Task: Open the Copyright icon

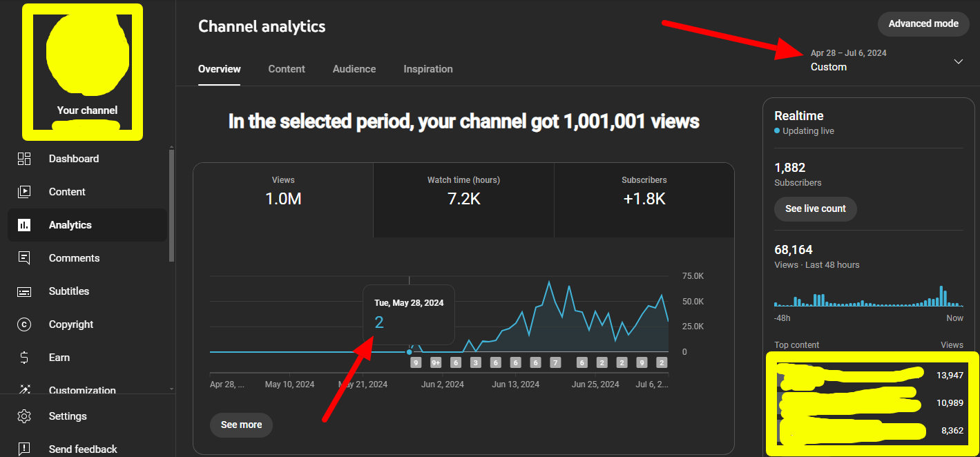Action: pyautogui.click(x=24, y=324)
